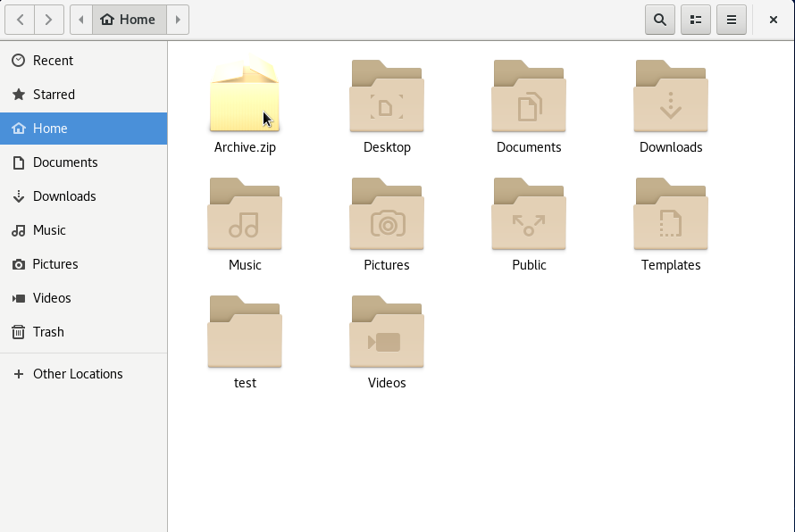
Task: Open the Trash from the sidebar
Action: (49, 331)
